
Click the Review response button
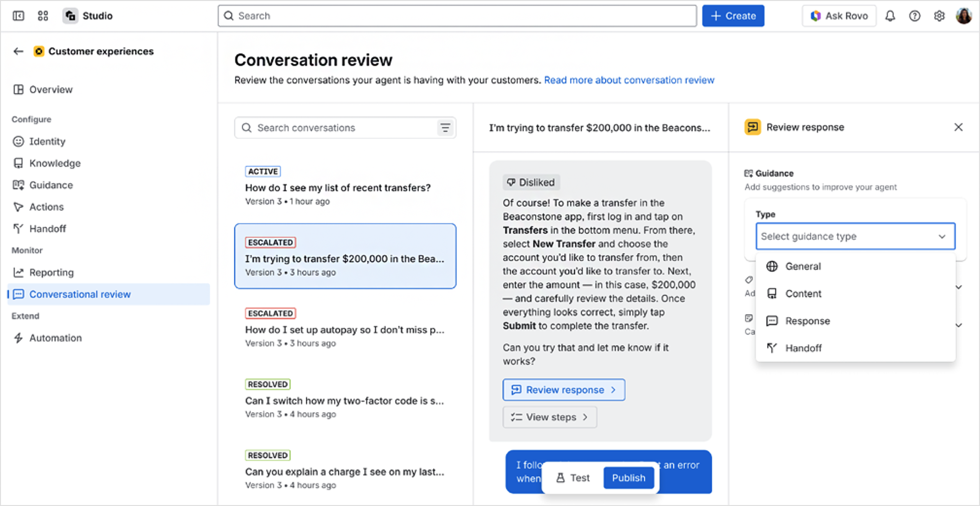563,390
